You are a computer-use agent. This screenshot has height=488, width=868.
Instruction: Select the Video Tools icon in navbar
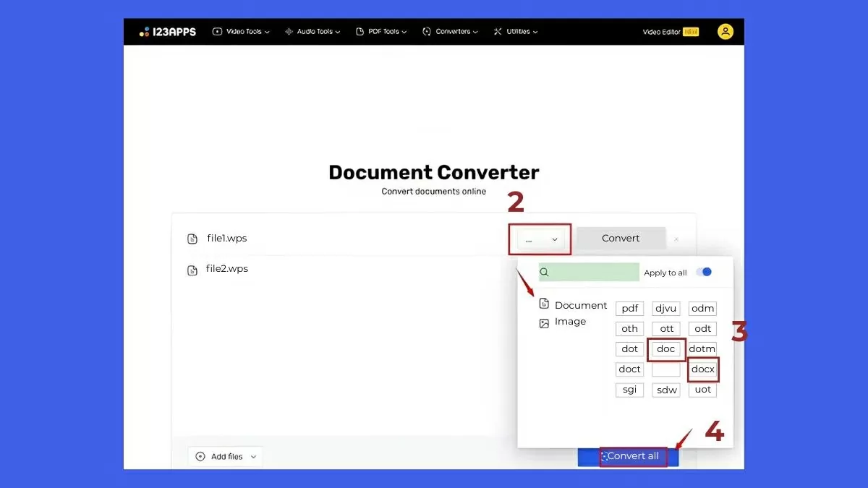218,31
